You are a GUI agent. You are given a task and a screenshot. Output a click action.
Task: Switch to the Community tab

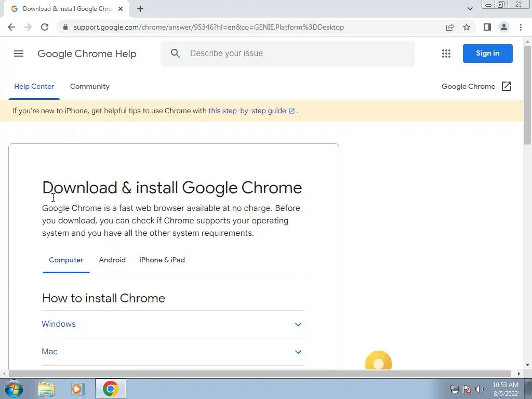tap(90, 87)
